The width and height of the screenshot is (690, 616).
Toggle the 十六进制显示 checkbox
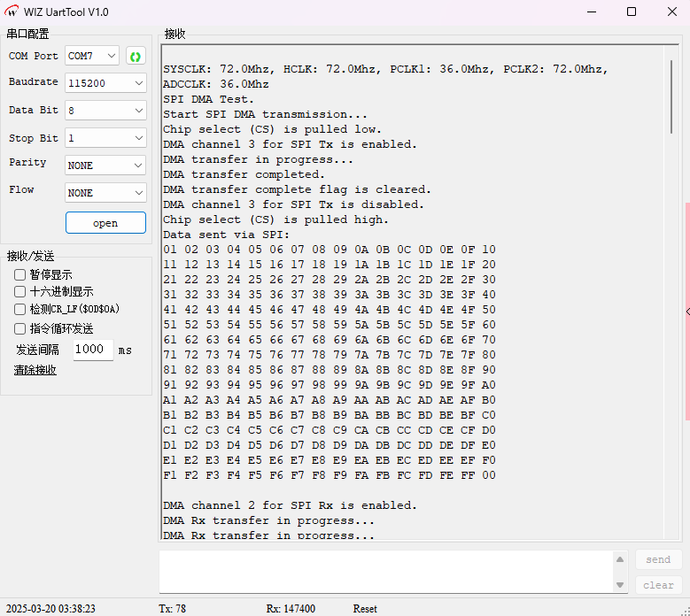[x=19, y=292]
